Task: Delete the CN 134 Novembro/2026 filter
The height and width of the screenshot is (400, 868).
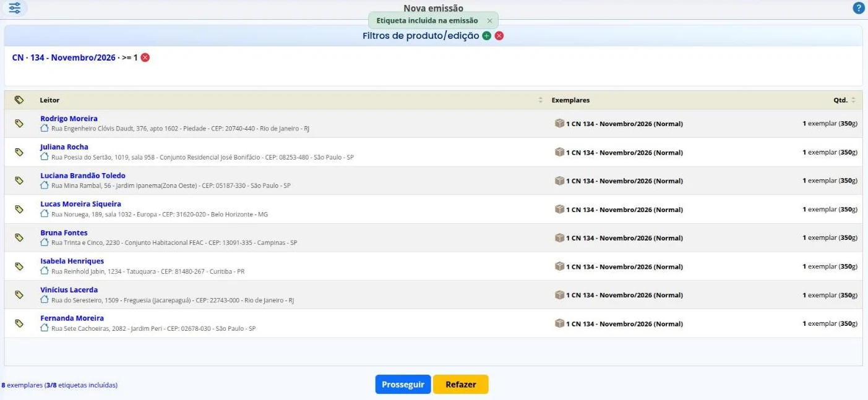Action: pos(145,57)
